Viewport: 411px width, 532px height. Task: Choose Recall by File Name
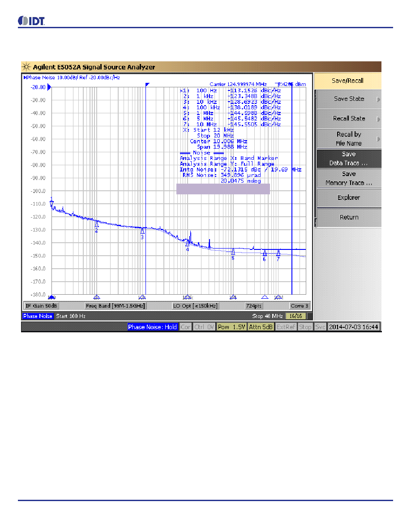pyautogui.click(x=349, y=139)
